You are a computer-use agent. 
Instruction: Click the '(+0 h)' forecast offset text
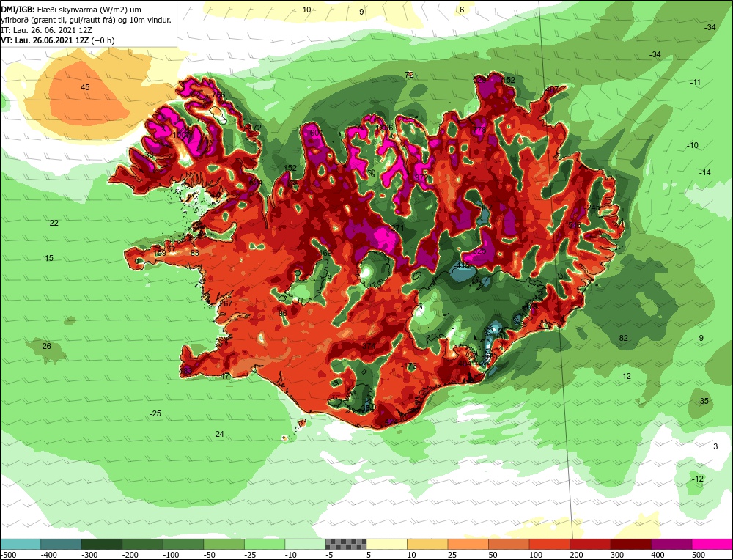pos(103,40)
